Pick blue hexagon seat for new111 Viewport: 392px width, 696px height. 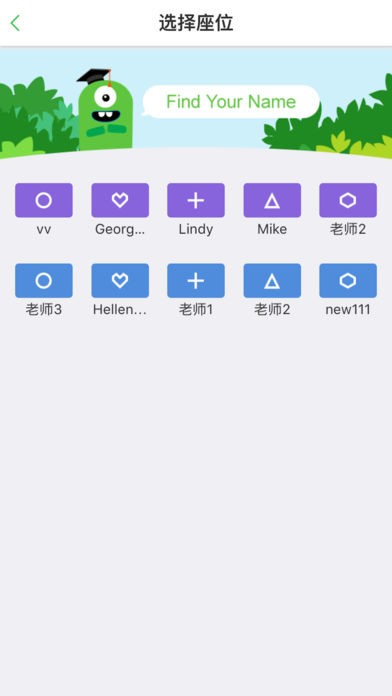tap(348, 281)
